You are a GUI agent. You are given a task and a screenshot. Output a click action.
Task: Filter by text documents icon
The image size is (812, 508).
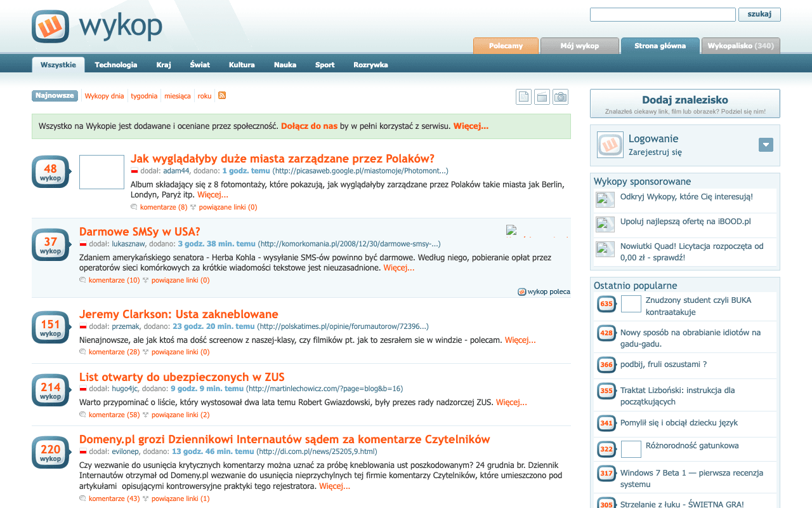(524, 97)
